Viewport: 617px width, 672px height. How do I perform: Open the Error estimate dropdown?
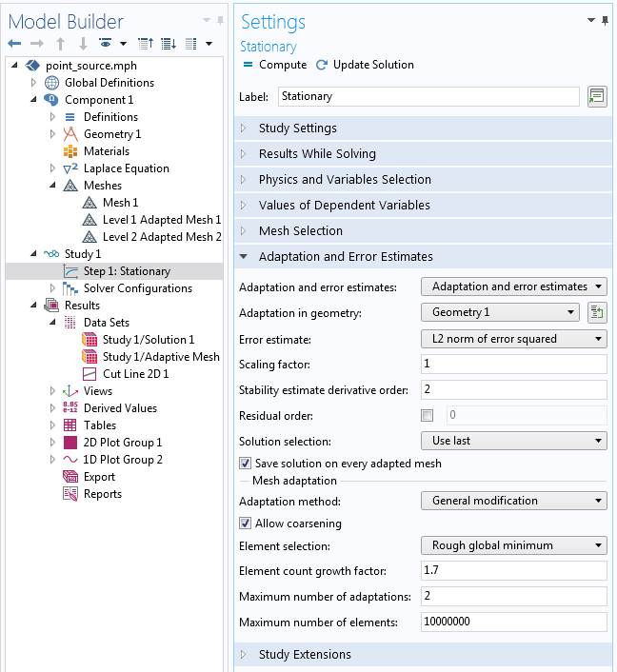[x=513, y=339]
